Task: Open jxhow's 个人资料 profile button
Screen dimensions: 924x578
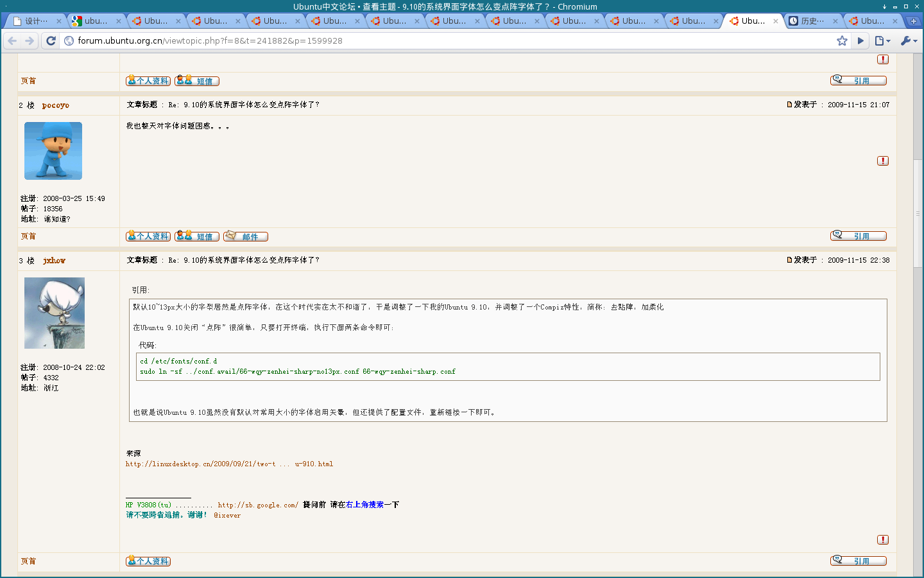Action: (148, 561)
